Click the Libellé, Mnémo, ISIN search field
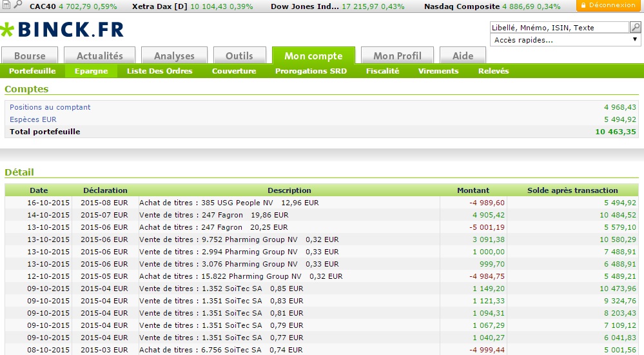The image size is (644, 355). 559,27
